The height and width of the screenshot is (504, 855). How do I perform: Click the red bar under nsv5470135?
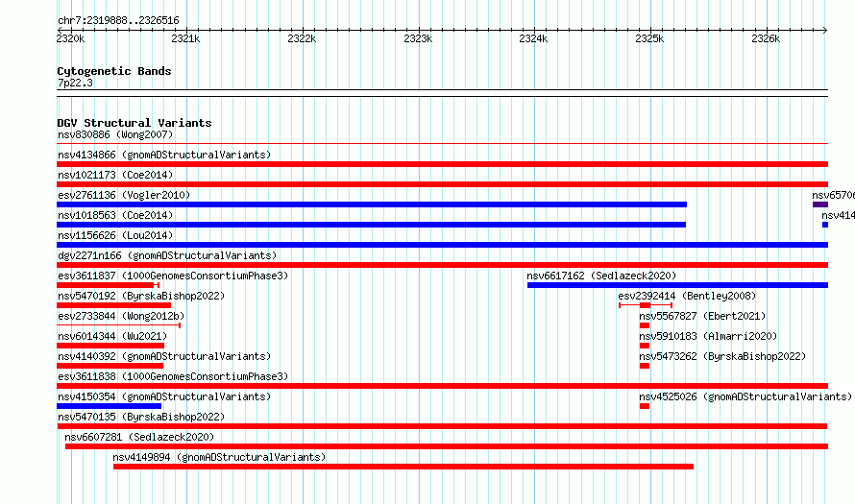[x=442, y=426]
